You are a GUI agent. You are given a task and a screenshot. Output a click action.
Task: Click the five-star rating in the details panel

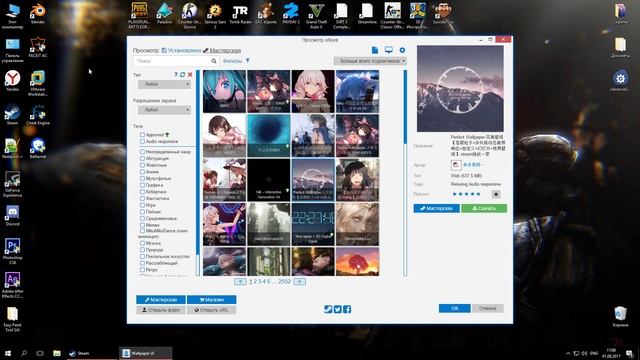pyautogui.click(x=466, y=194)
